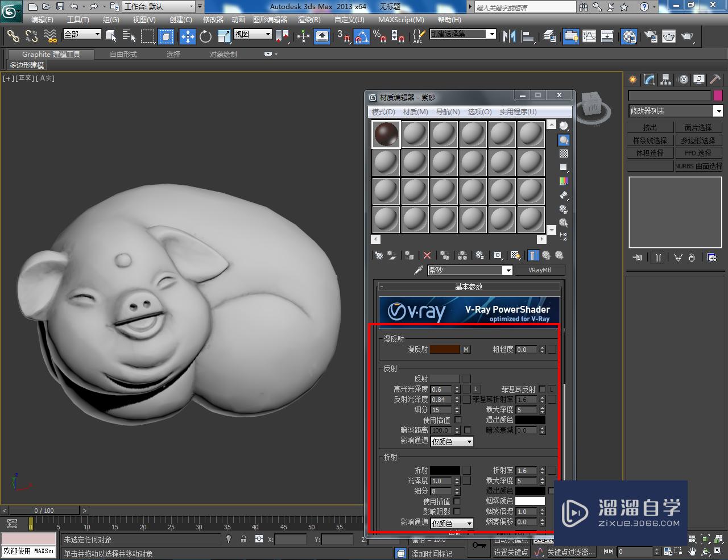Open reflection Affect channels dropdown
728x560 pixels.
(452, 442)
